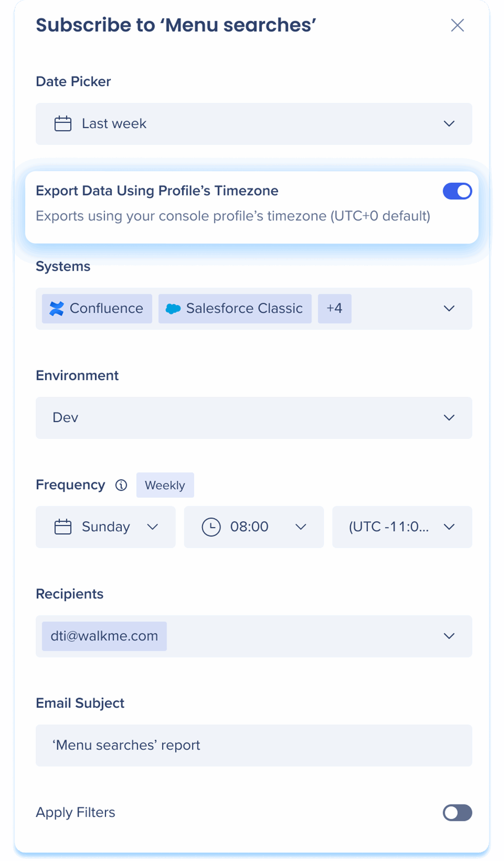Click the clock icon beside 08:00
The image size is (504, 861).
pyautogui.click(x=211, y=527)
